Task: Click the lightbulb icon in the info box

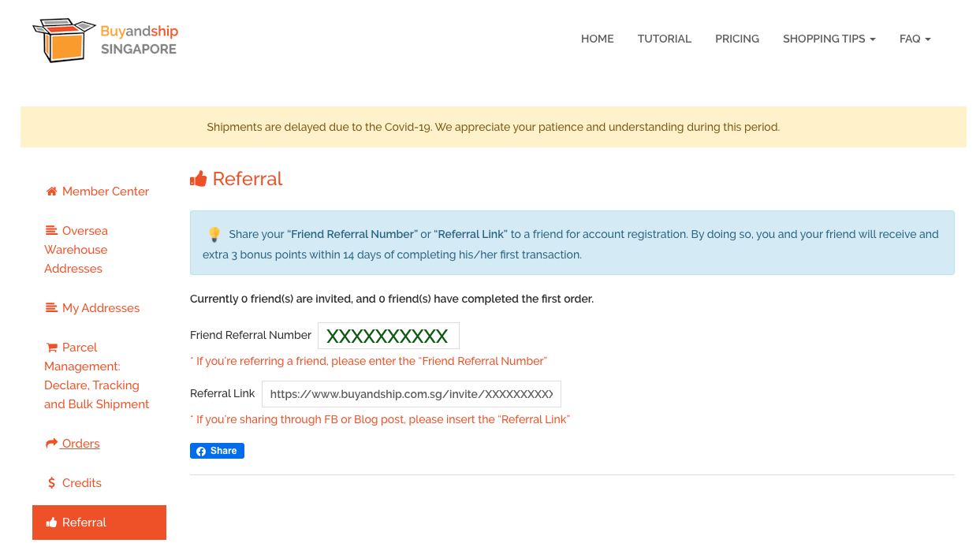Action: click(214, 234)
